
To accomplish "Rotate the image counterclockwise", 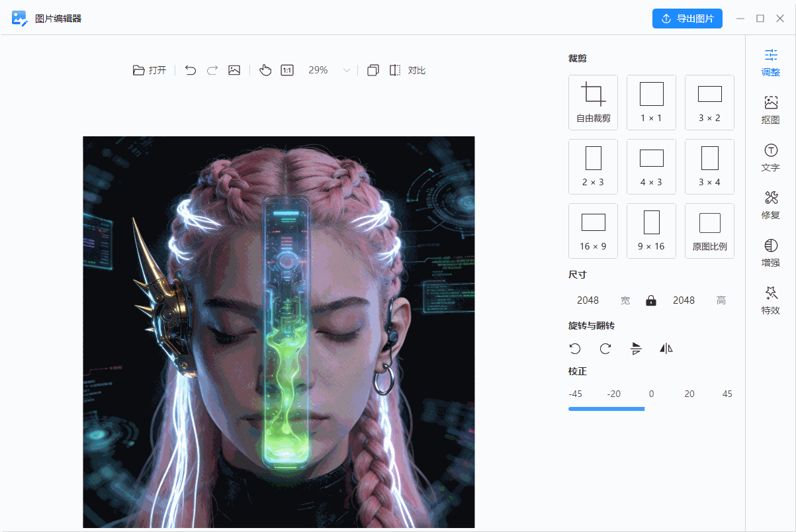I will (x=575, y=349).
